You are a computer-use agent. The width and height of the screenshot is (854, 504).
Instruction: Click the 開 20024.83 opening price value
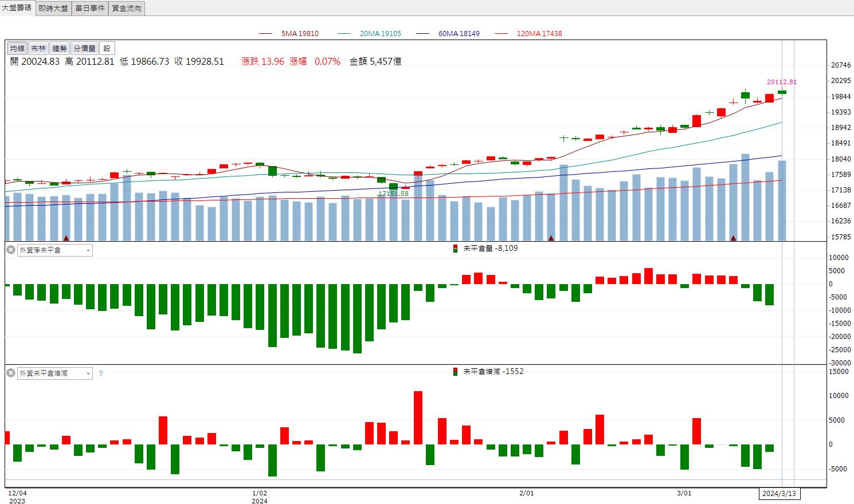[x=35, y=61]
